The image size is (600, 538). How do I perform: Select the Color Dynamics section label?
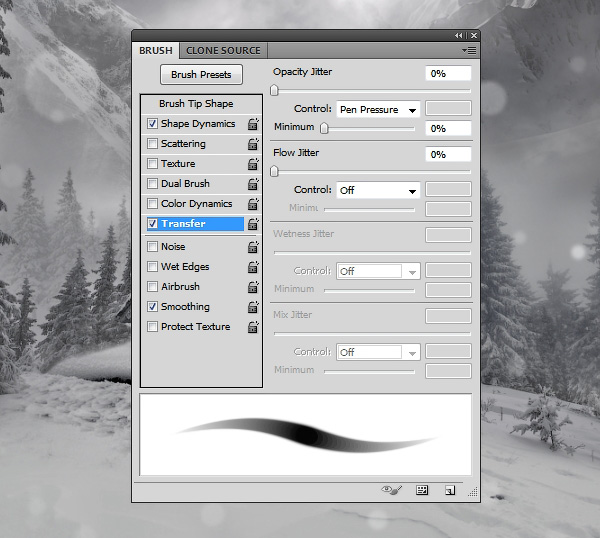click(197, 204)
